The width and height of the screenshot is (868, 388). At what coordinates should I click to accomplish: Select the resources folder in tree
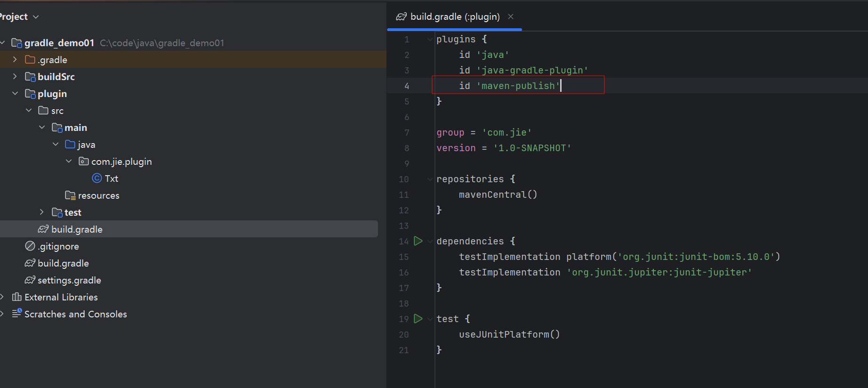(99, 195)
